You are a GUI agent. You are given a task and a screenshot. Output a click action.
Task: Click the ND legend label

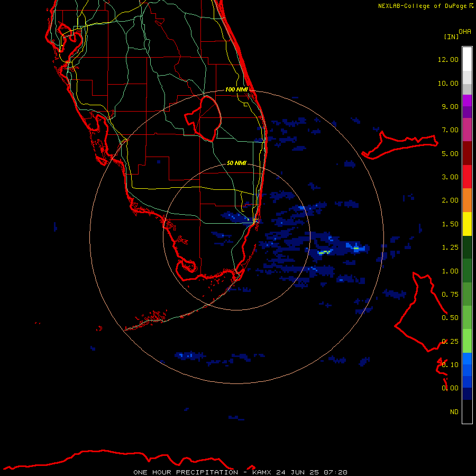(x=454, y=412)
